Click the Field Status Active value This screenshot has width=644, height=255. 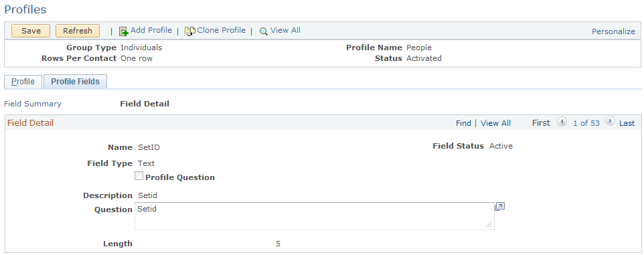click(x=501, y=146)
